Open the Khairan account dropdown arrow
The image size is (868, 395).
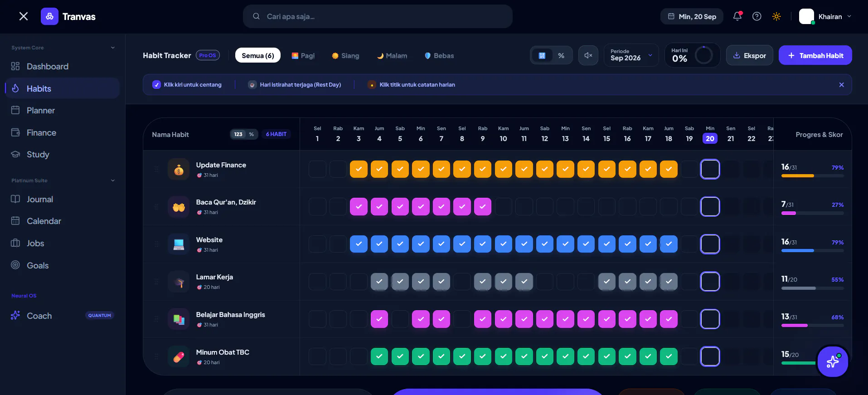(x=849, y=16)
